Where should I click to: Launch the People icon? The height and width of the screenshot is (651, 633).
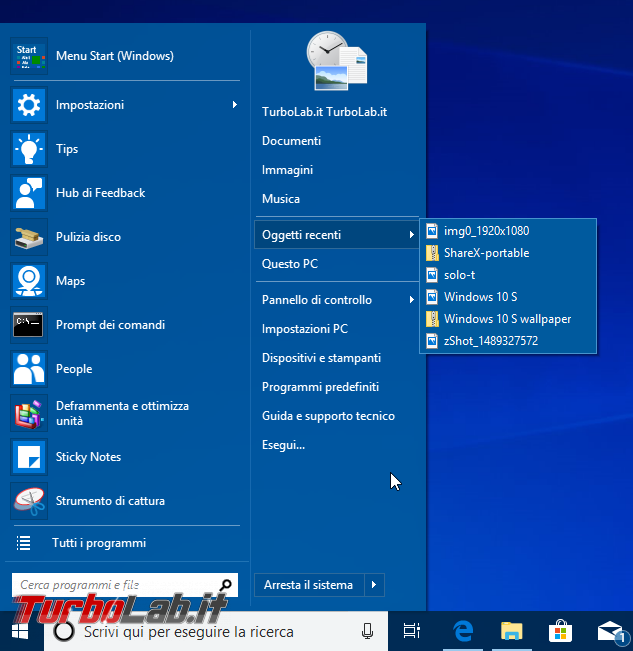click(29, 369)
